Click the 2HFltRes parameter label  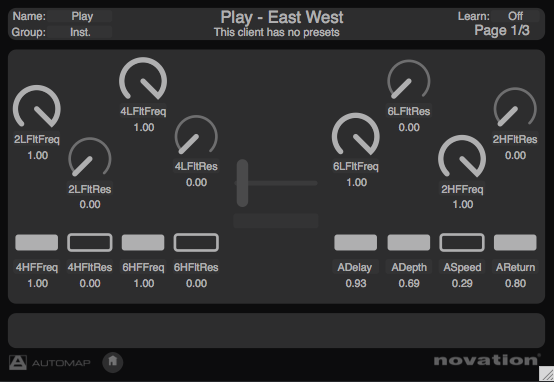pos(515,140)
